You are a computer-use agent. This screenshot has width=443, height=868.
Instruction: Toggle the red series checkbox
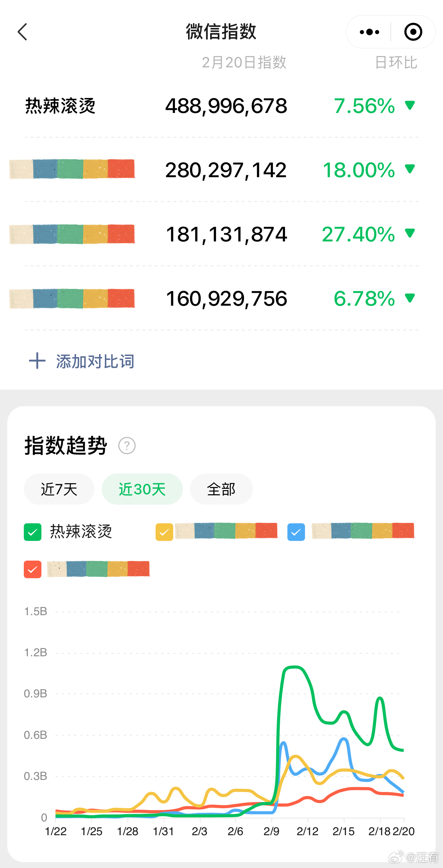pos(32,569)
